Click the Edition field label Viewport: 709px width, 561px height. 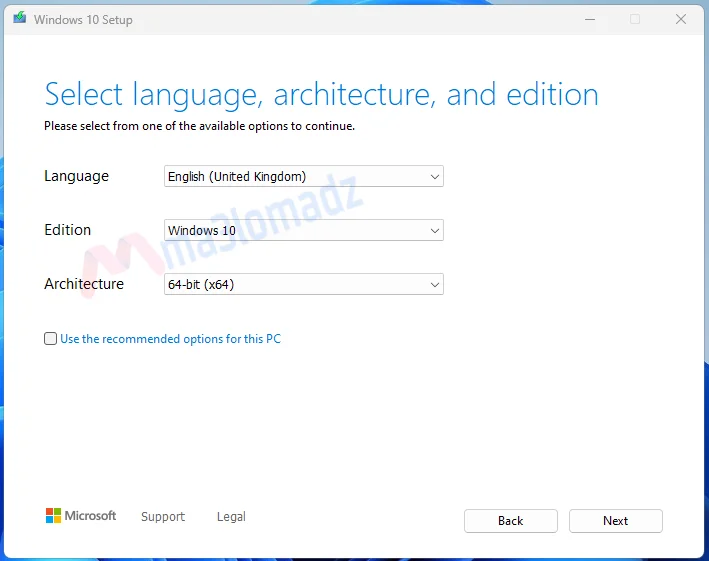[67, 230]
